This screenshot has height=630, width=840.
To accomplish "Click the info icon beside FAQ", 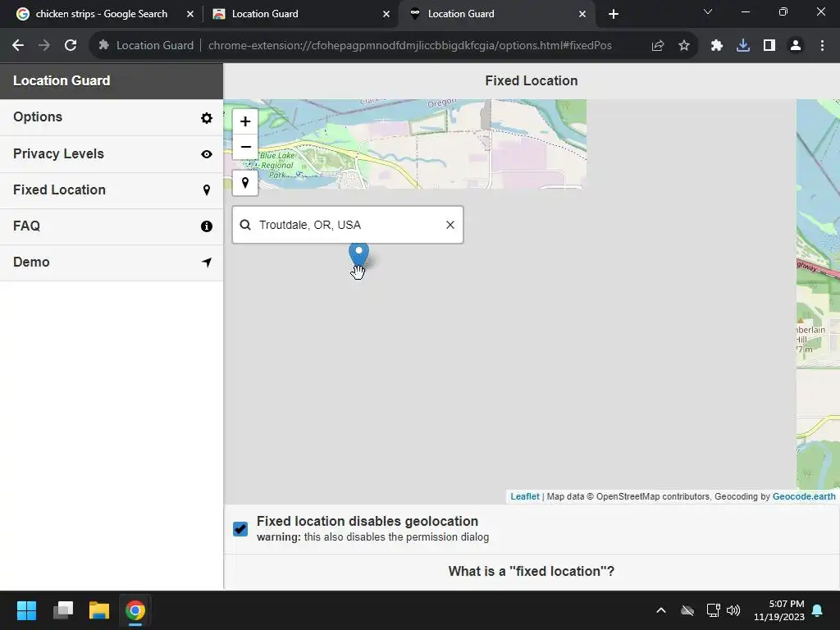I will [x=206, y=226].
